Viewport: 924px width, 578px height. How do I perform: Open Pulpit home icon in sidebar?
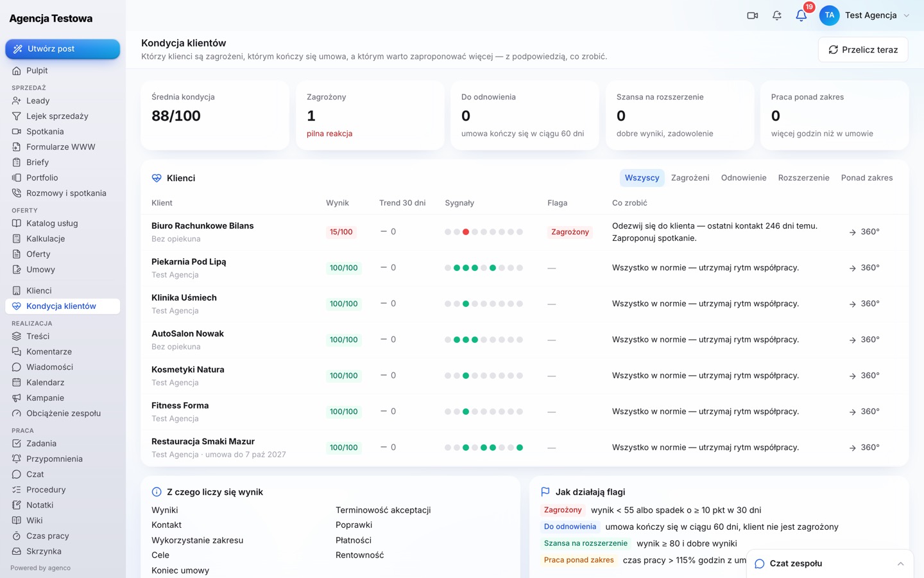(17, 71)
